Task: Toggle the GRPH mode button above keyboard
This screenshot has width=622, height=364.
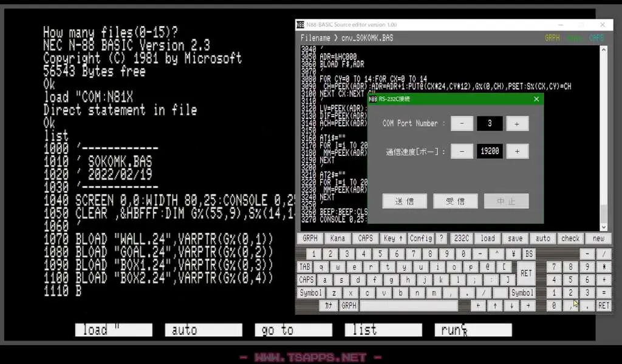Action: coord(310,238)
